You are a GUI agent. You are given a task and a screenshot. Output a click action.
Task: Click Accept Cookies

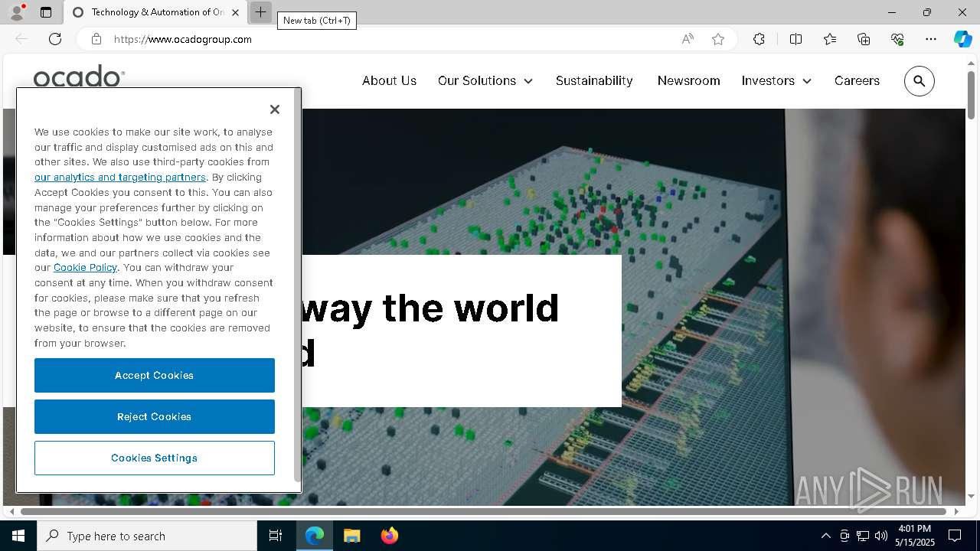(x=155, y=375)
